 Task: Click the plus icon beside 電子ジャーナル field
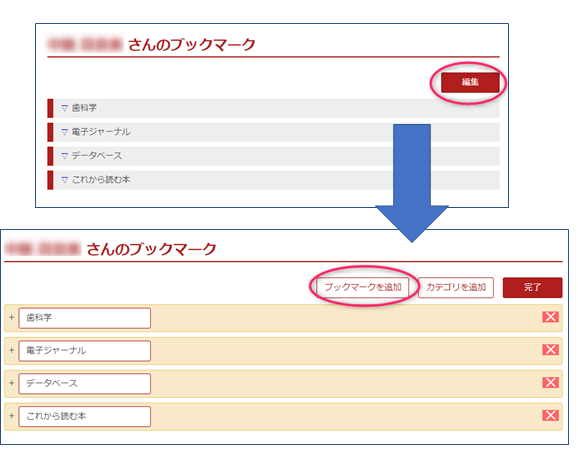pos(11,350)
